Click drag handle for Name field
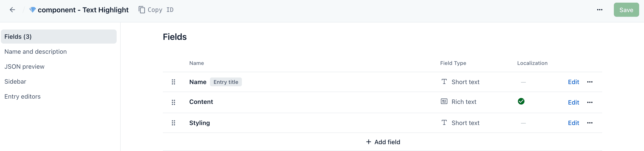The image size is (644, 151). pyautogui.click(x=173, y=82)
